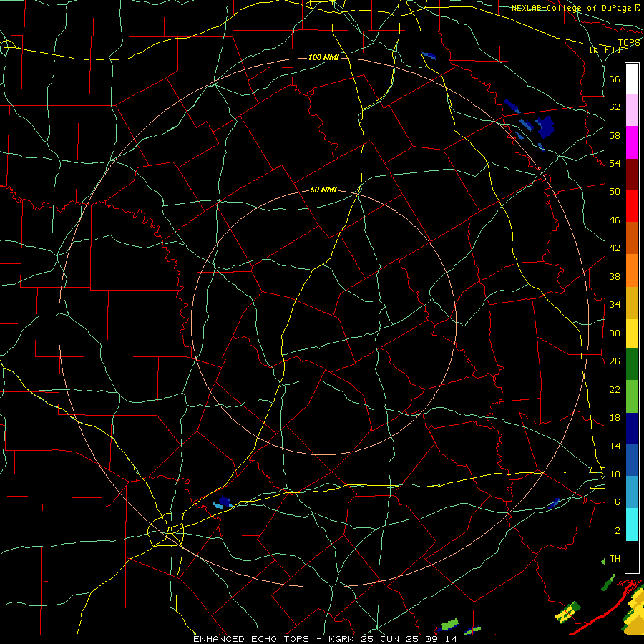
Task: Click the '58' legend value
Action: (x=615, y=135)
